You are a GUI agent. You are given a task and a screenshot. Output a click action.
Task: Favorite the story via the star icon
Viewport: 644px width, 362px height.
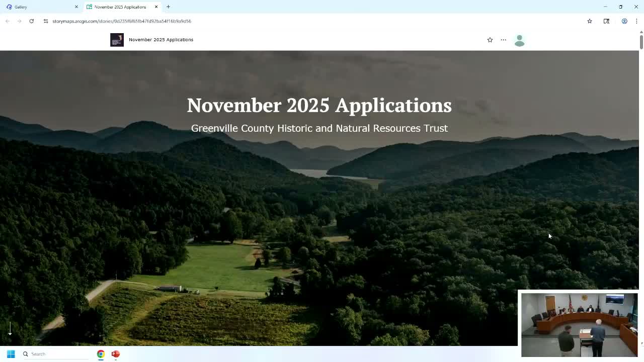490,40
